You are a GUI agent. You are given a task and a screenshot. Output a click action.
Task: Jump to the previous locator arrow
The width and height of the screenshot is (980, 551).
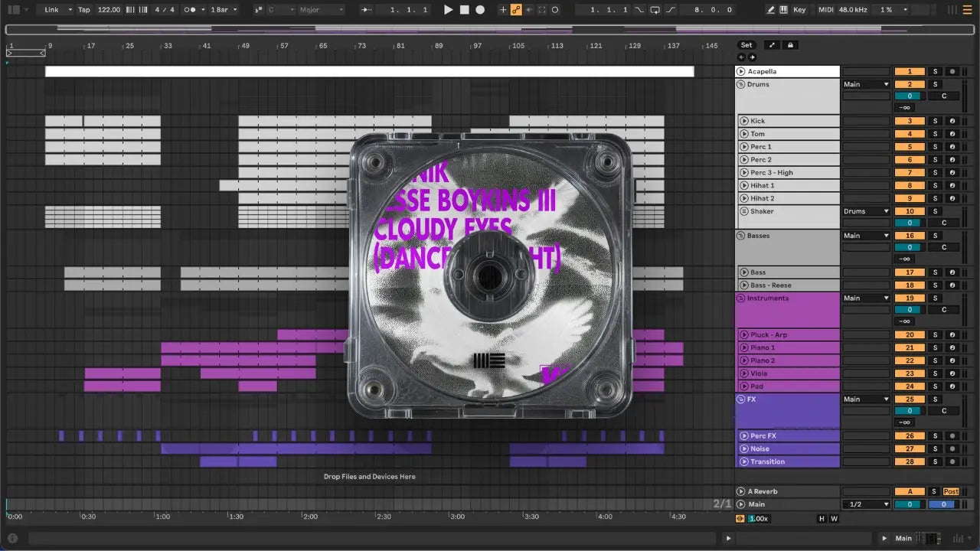(741, 57)
